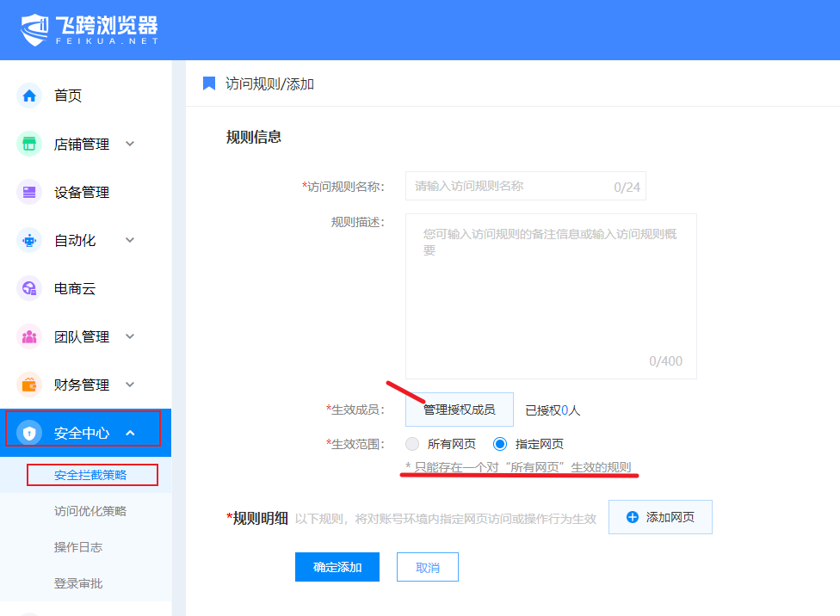840x616 pixels.
Task: Click the cloud icon beside 电商云
Action: pos(29,288)
